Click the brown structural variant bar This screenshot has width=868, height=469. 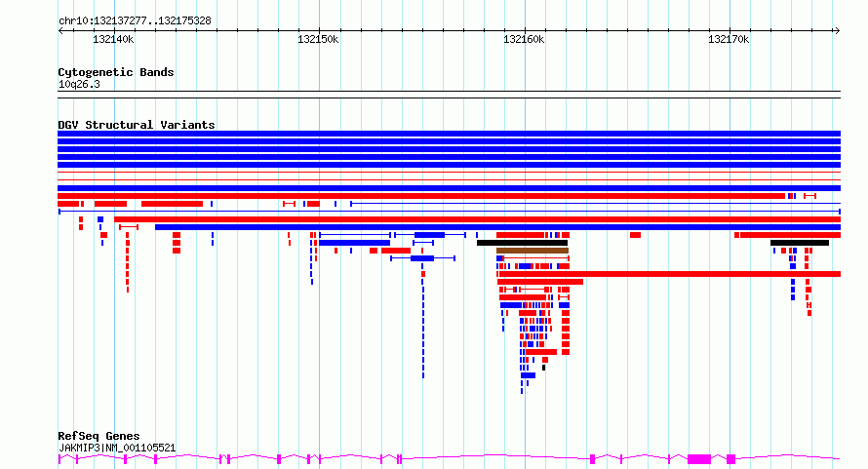pos(533,251)
